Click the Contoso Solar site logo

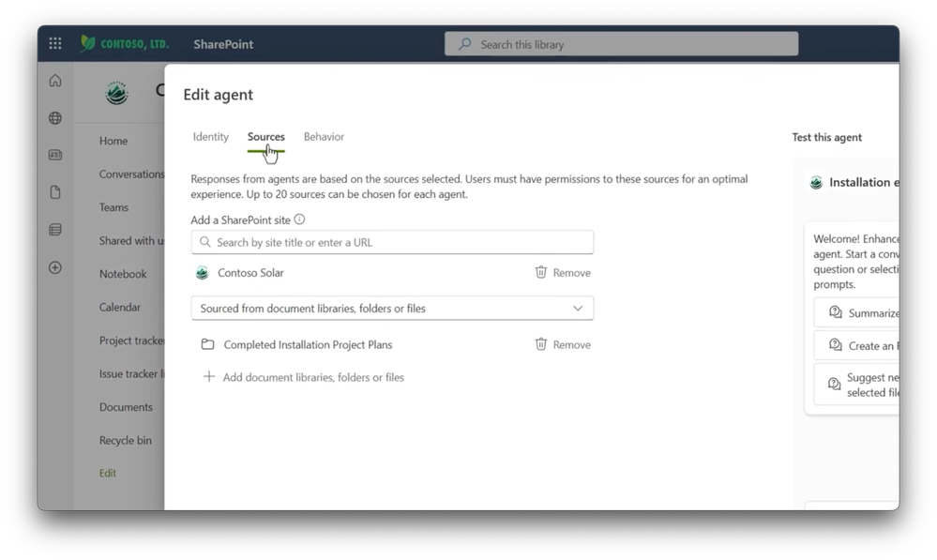click(116, 93)
